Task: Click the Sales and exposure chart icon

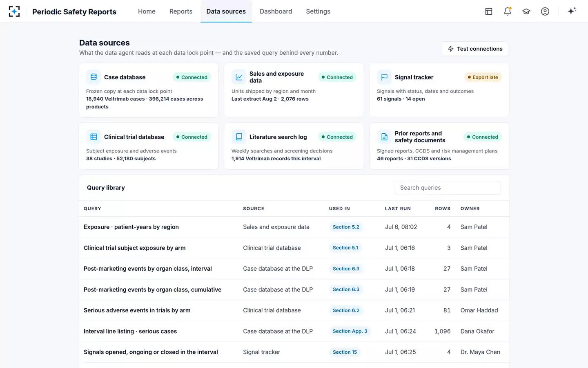Action: 239,77
